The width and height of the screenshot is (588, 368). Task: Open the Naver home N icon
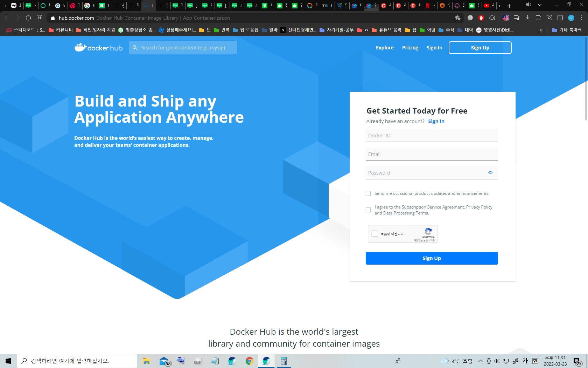(39, 18)
